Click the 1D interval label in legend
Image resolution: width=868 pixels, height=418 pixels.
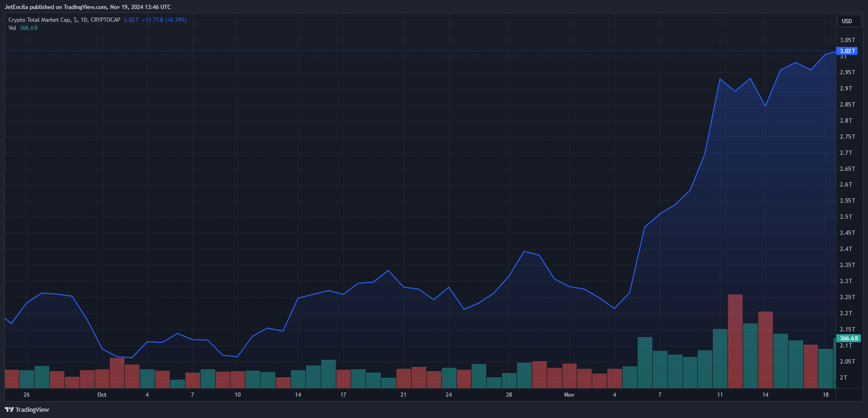(x=84, y=20)
